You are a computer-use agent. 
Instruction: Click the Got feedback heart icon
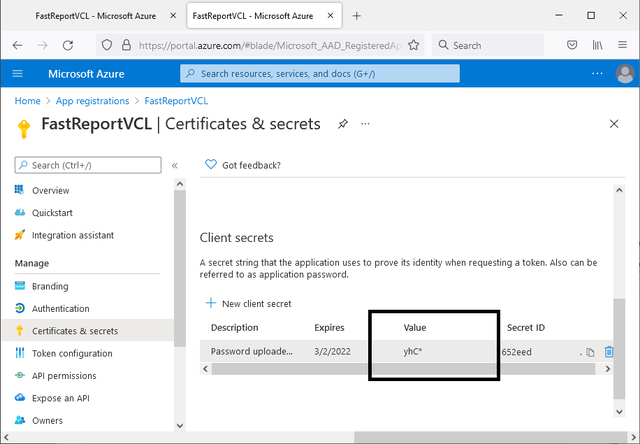[x=211, y=164]
